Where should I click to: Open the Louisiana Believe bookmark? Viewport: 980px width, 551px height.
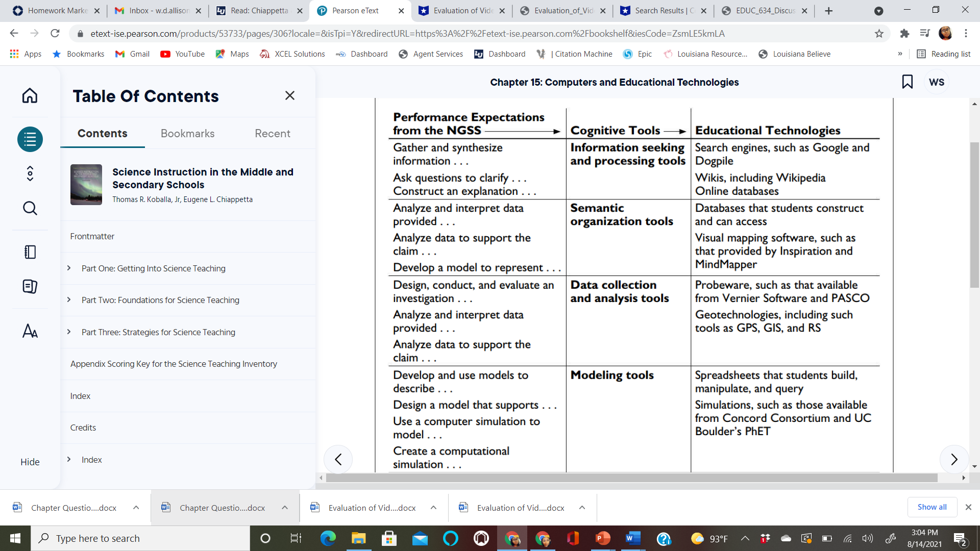tap(795, 54)
